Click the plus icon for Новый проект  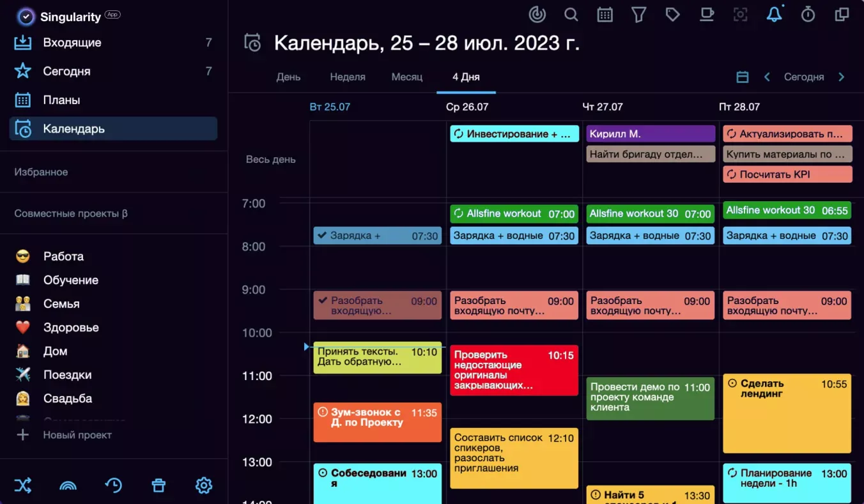pyautogui.click(x=23, y=435)
